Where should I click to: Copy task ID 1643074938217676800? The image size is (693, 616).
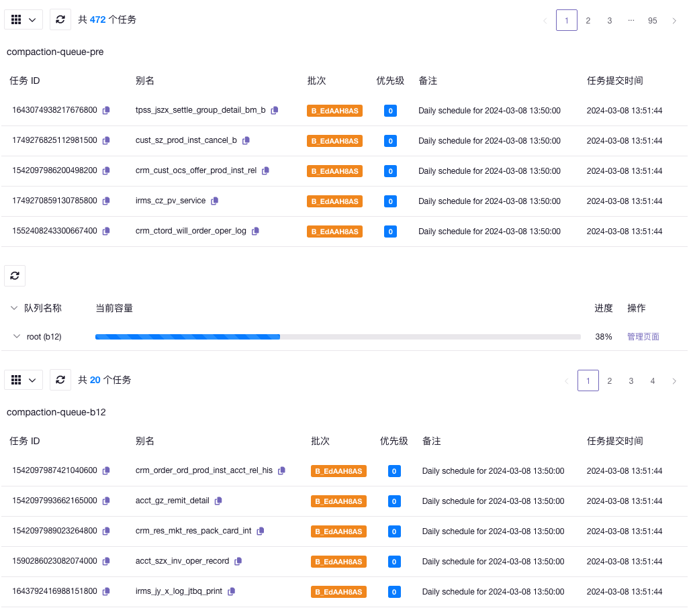pos(106,111)
